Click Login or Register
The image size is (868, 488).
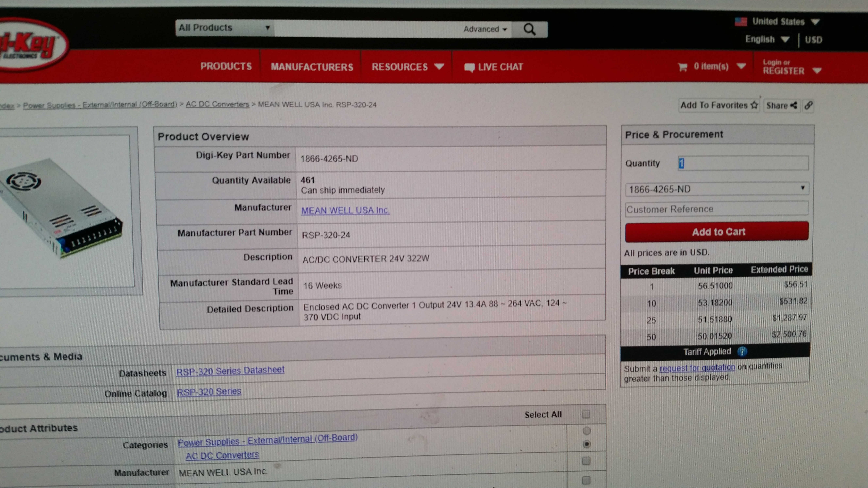click(x=783, y=67)
